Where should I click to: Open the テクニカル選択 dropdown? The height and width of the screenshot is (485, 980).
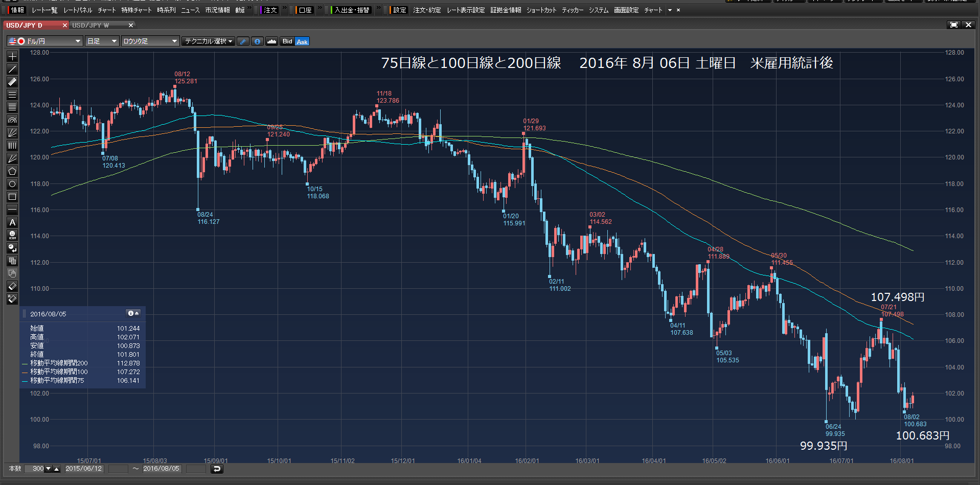209,41
